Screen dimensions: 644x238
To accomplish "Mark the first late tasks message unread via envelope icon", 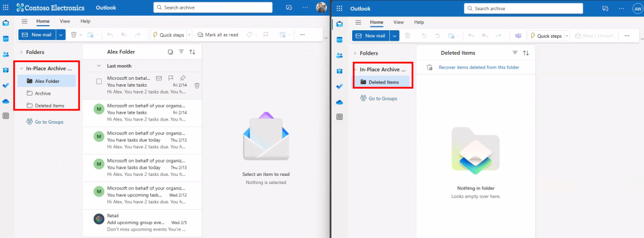I will click(158, 78).
